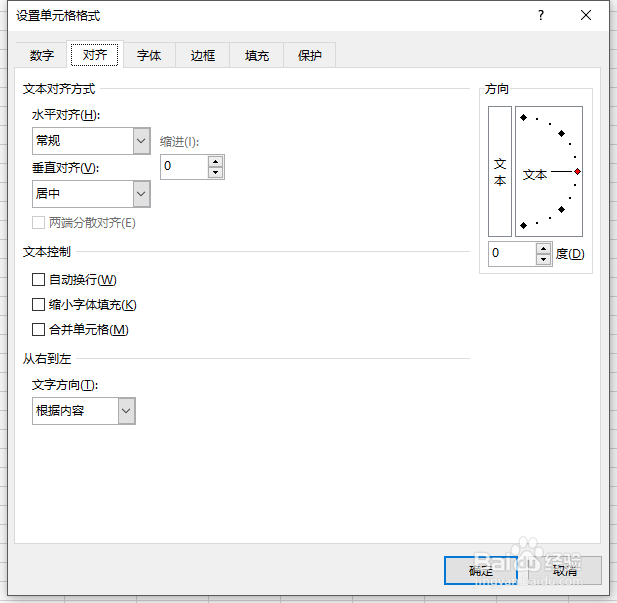Switch to the 数字 tab
The height and width of the screenshot is (603, 617).
coord(41,56)
